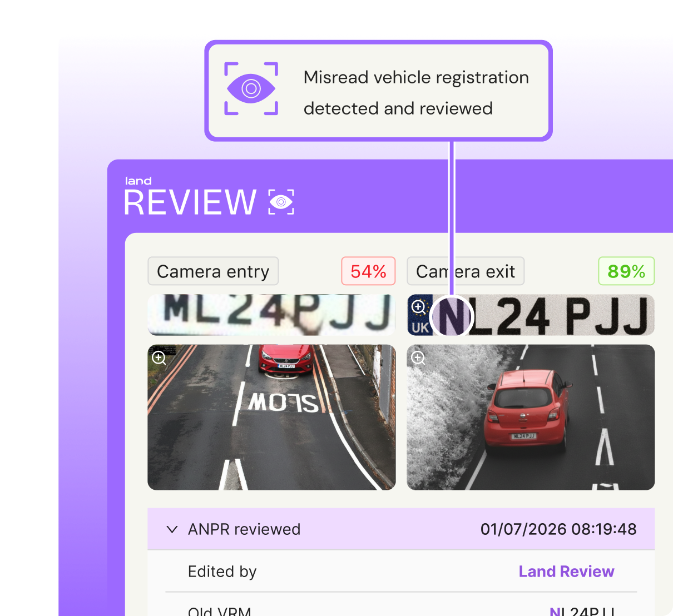673x616 pixels.
Task: Click the REVIEW logo heading
Action: [x=190, y=202]
